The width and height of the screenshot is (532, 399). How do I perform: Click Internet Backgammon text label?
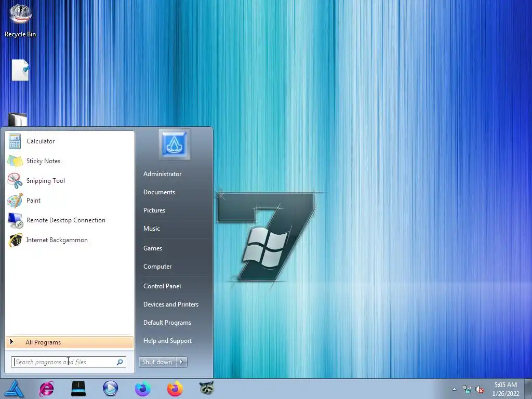[57, 240]
